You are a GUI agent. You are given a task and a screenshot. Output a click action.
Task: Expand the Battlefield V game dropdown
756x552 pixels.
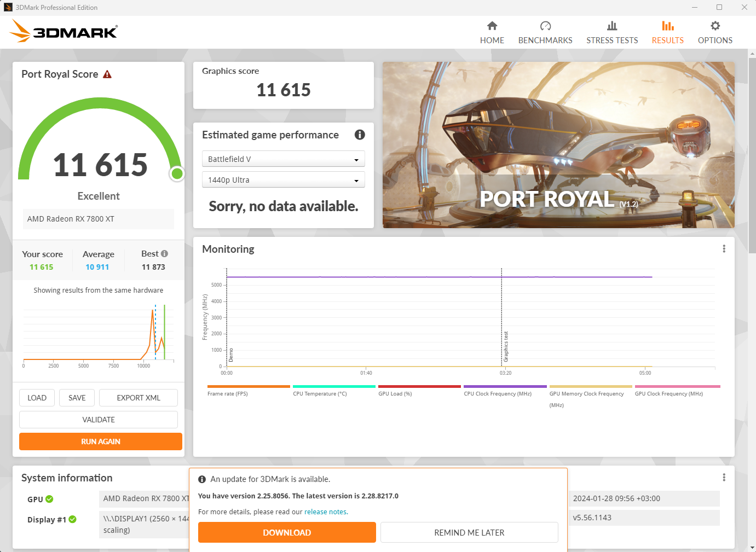(284, 159)
